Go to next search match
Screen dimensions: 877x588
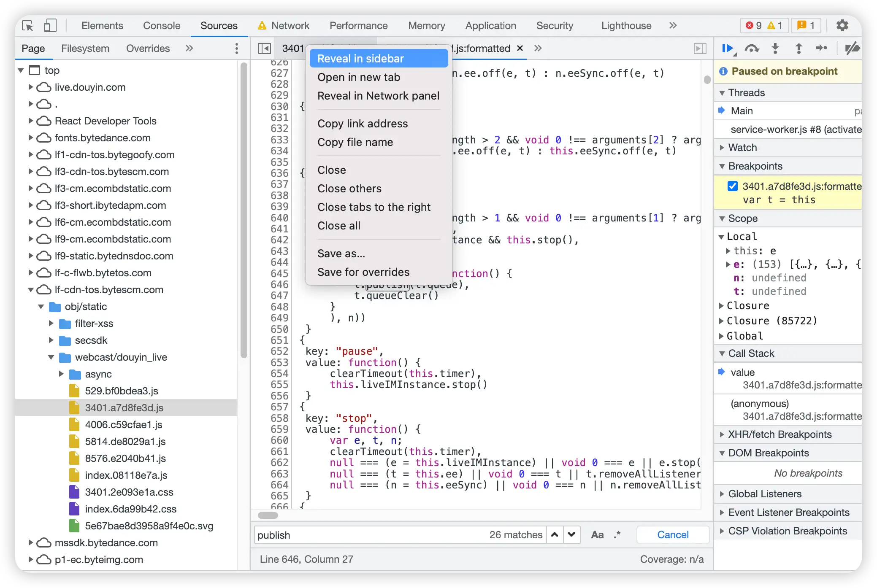pyautogui.click(x=571, y=535)
